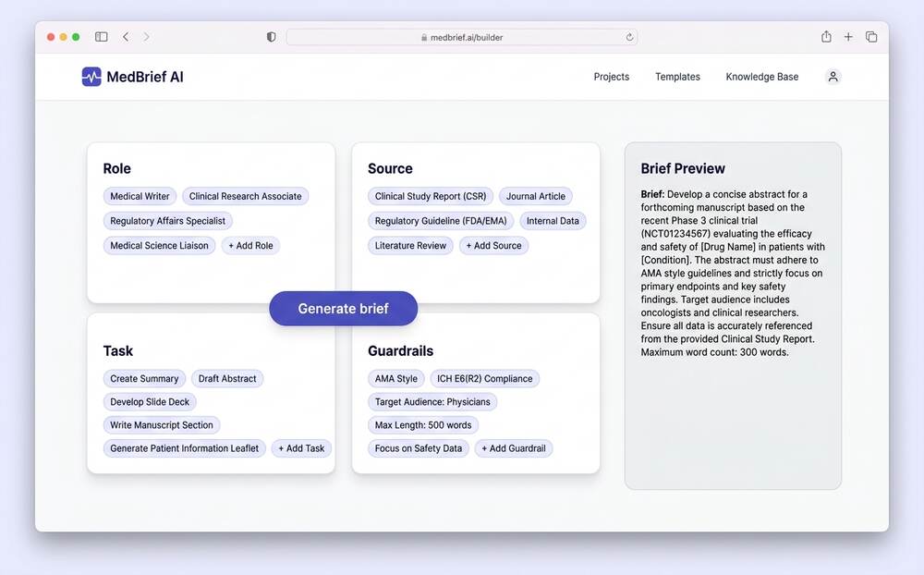The image size is (924, 575).
Task: Click the Source card heading
Action: [390, 168]
